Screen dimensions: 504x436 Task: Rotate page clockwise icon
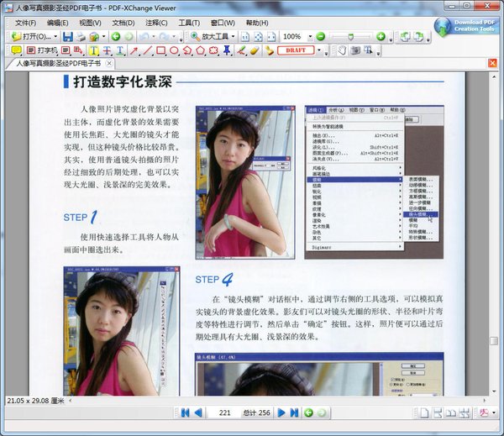(418, 37)
